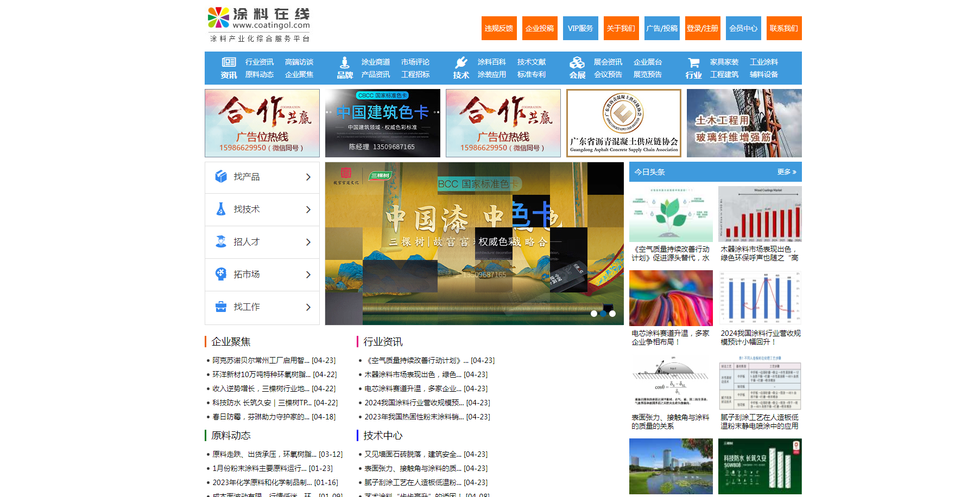Select 辅料设备 in the nav menu
This screenshot has height=497, width=980.
[764, 74]
